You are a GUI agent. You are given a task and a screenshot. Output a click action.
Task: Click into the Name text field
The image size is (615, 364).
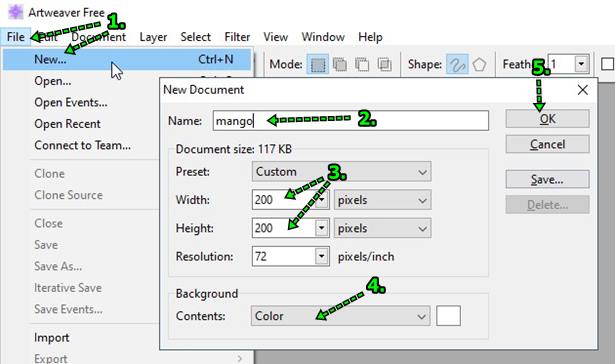tap(351, 121)
